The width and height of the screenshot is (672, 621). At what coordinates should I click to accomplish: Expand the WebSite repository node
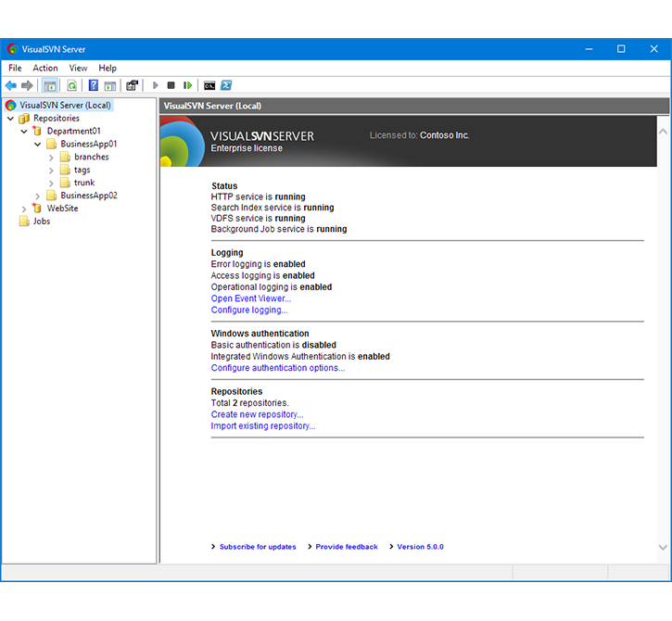[24, 209]
